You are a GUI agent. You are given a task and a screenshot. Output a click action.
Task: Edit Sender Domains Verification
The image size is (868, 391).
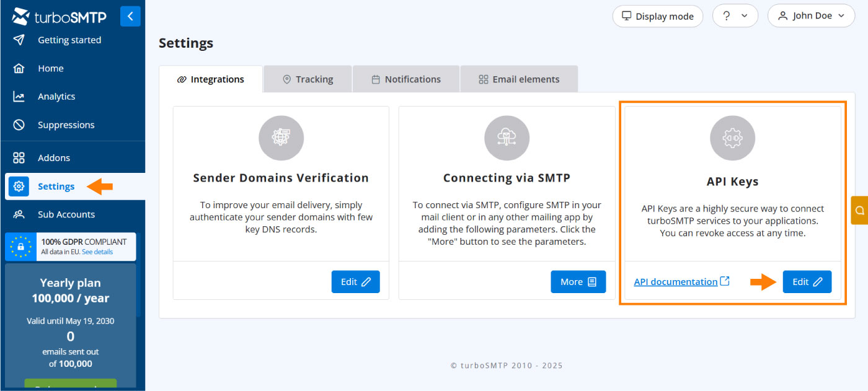(x=356, y=281)
